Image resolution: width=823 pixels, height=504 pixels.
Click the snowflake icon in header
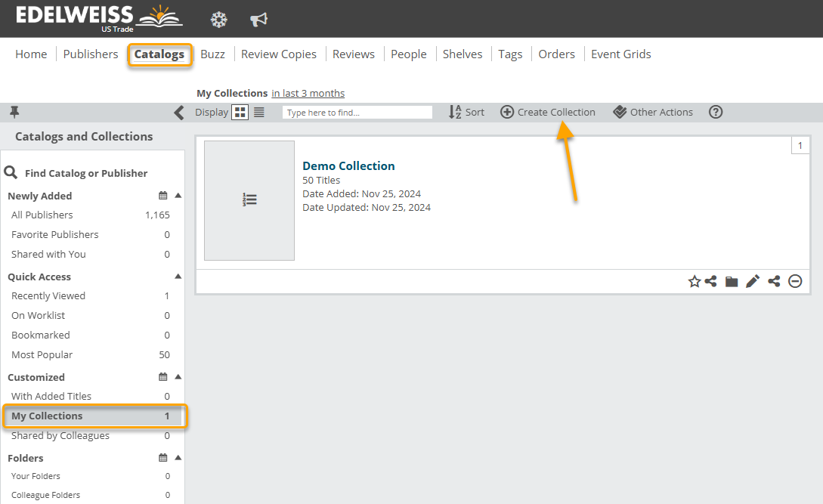(218, 20)
